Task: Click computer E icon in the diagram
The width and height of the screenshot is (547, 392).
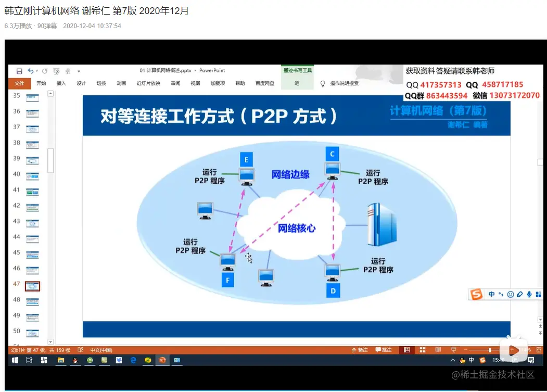Action: click(x=247, y=176)
